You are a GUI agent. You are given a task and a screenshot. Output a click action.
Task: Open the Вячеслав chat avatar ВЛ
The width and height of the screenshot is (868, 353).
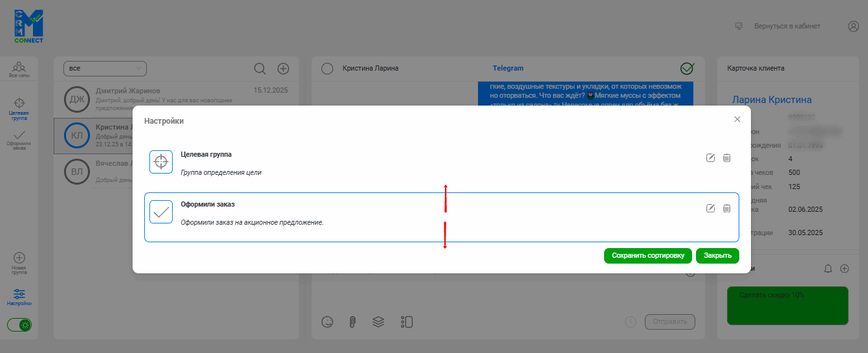point(78,172)
